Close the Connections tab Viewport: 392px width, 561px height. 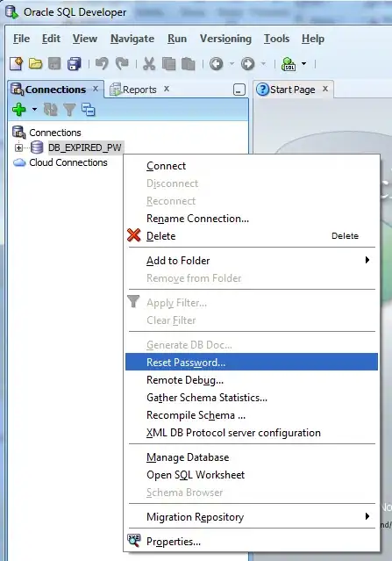point(96,89)
